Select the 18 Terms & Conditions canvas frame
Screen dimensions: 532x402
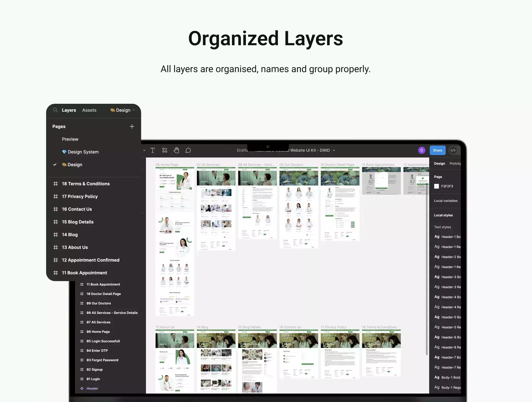pos(381,353)
